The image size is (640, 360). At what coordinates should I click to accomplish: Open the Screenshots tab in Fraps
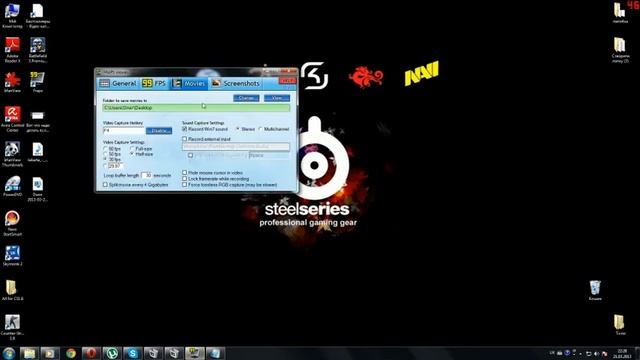click(236, 83)
